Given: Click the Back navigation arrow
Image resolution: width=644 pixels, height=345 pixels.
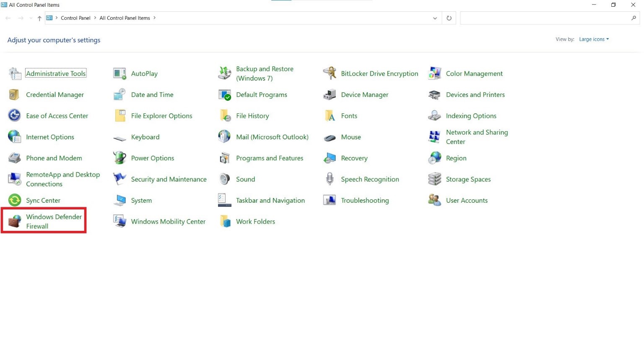Looking at the screenshot, I should pos(8,18).
